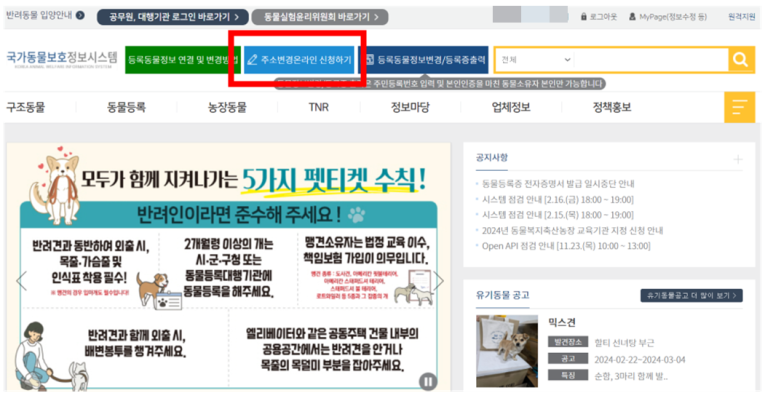
Task: Open the 구조동물 menu
Action: [x=26, y=107]
